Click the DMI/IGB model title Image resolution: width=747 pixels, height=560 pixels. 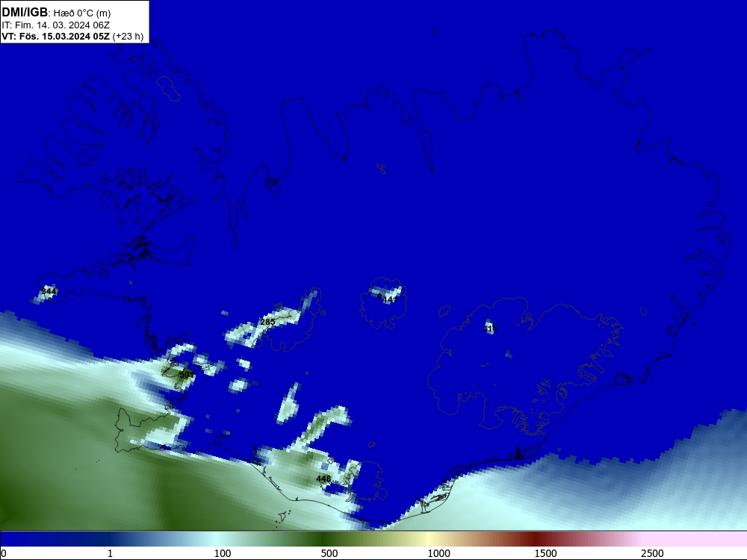(25, 13)
